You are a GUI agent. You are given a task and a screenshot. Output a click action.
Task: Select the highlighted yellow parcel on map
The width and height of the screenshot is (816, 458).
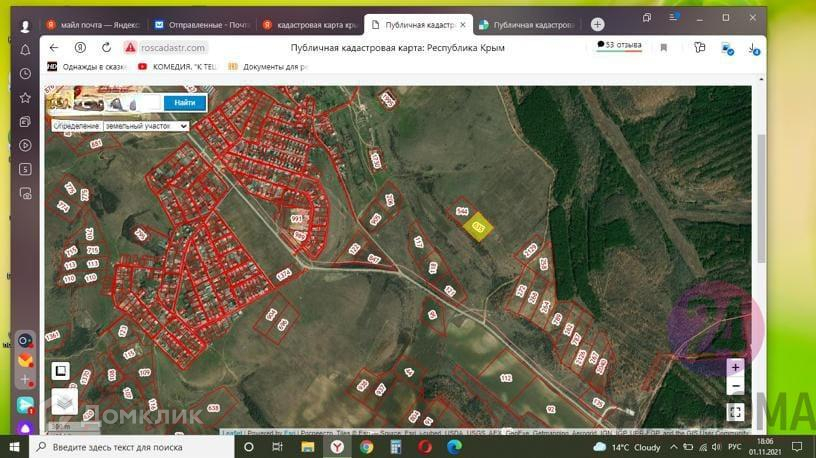(478, 227)
